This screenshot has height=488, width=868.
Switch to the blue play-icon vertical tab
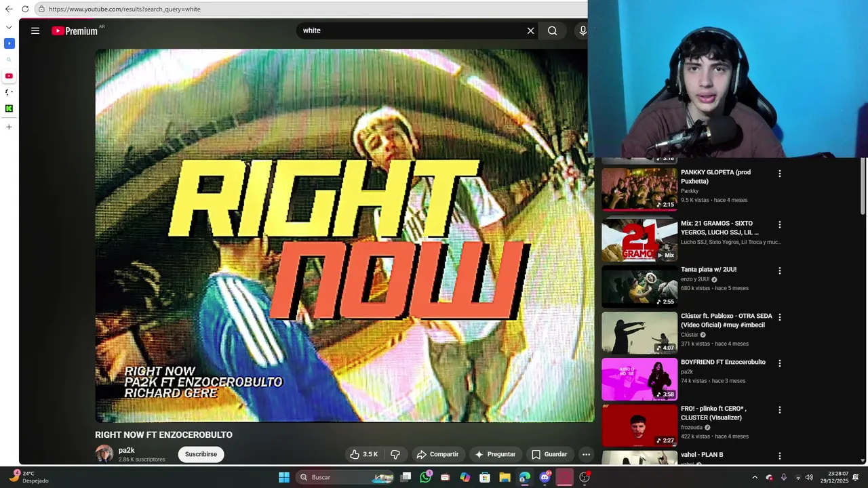click(9, 43)
